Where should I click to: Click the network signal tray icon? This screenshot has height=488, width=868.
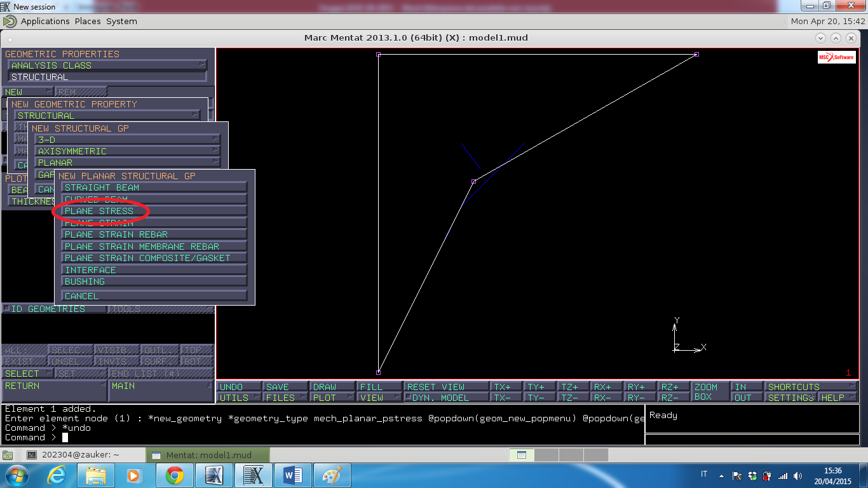[783, 475]
